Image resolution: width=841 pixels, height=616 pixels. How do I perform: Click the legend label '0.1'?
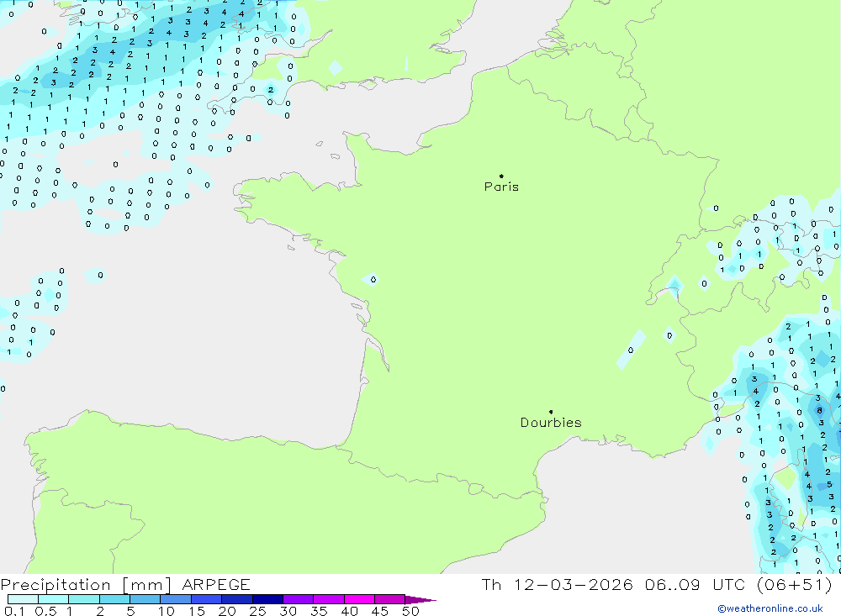14,611
